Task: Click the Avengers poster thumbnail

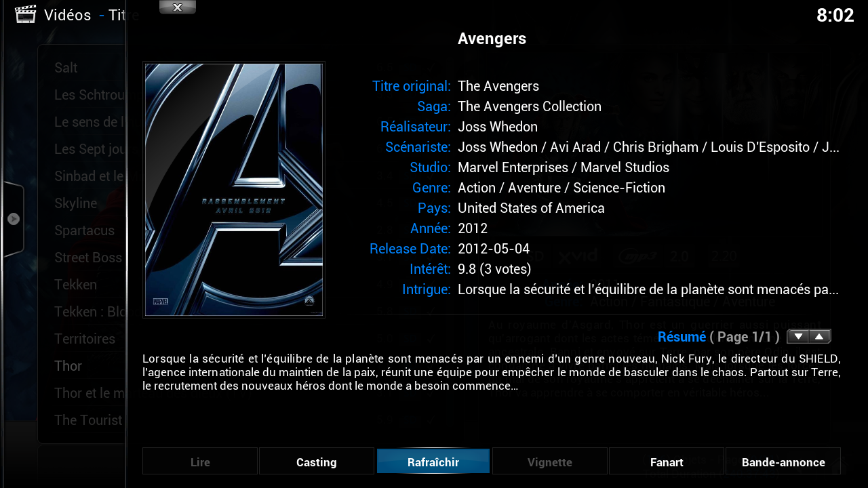Action: click(234, 190)
